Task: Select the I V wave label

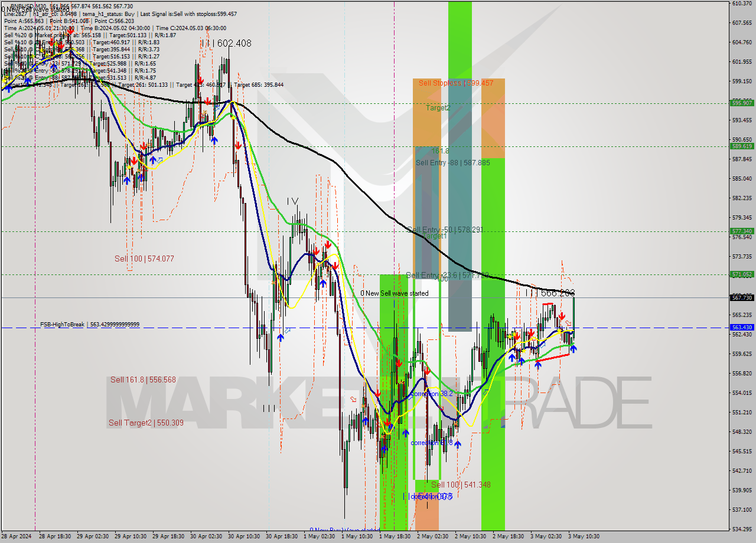Action: coord(292,201)
